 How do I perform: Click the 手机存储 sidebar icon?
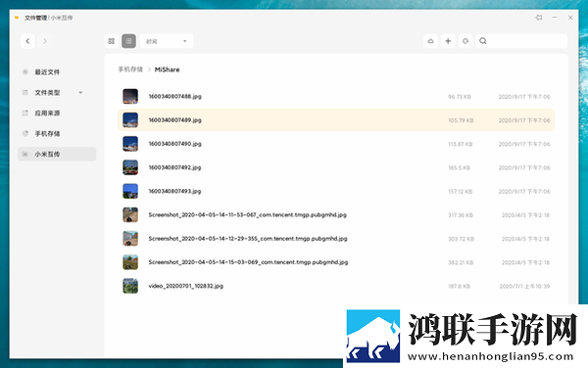pos(25,134)
